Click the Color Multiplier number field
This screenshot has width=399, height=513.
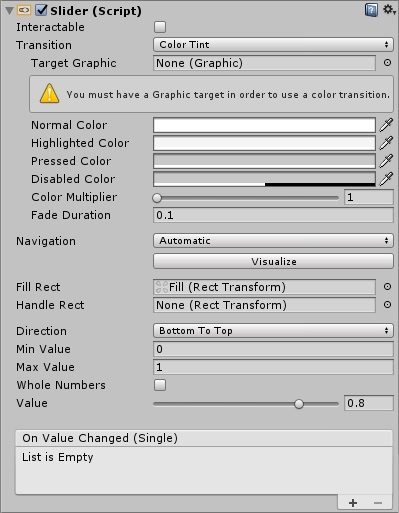click(x=369, y=197)
